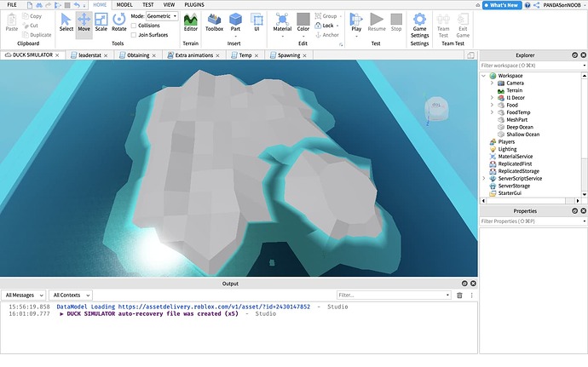Click the undo arrow icon

pyautogui.click(x=77, y=5)
